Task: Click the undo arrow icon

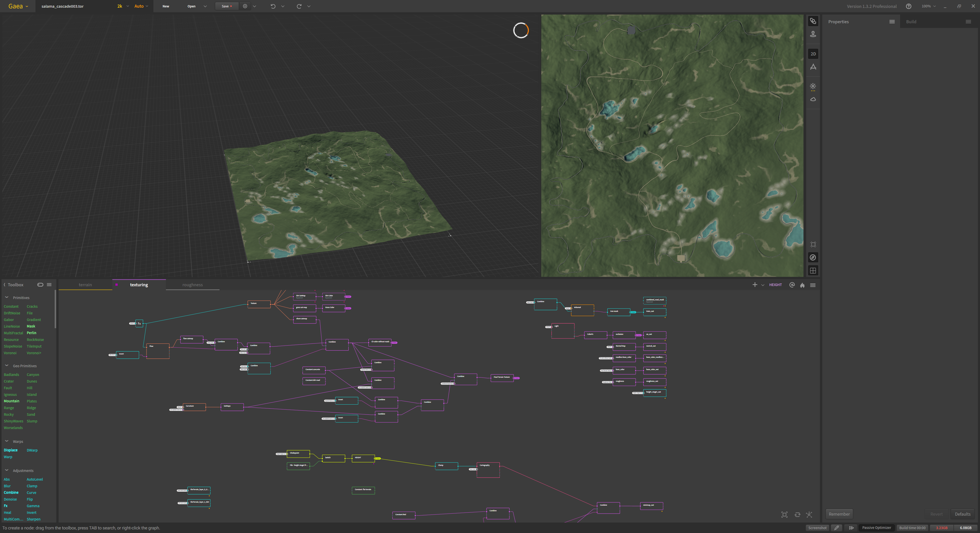Action: pyautogui.click(x=273, y=6)
